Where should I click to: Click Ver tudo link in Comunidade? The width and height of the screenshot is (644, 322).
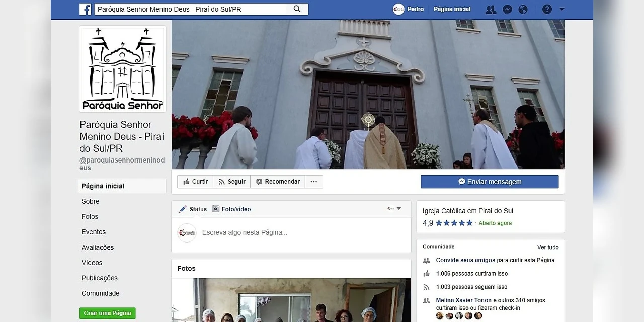tap(547, 247)
